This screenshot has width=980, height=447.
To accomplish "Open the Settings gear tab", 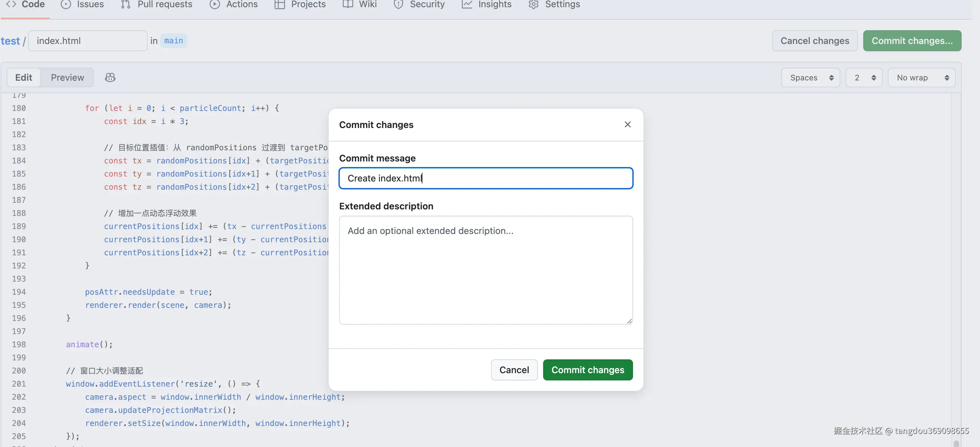I will (x=554, y=4).
